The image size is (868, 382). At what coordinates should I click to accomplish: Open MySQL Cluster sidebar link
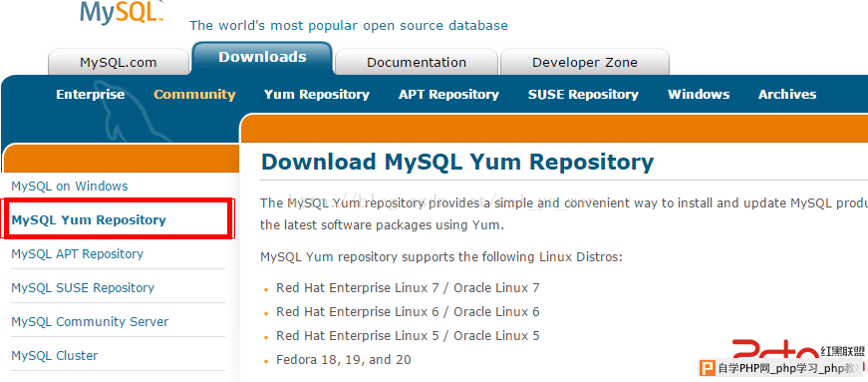pos(55,355)
